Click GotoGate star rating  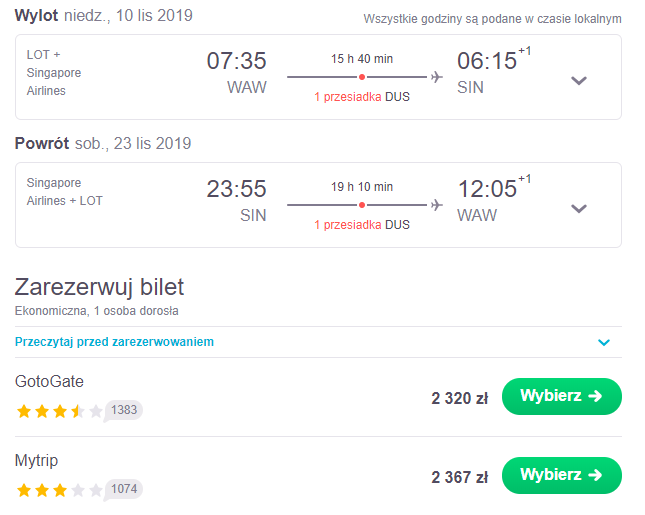[x=60, y=411]
